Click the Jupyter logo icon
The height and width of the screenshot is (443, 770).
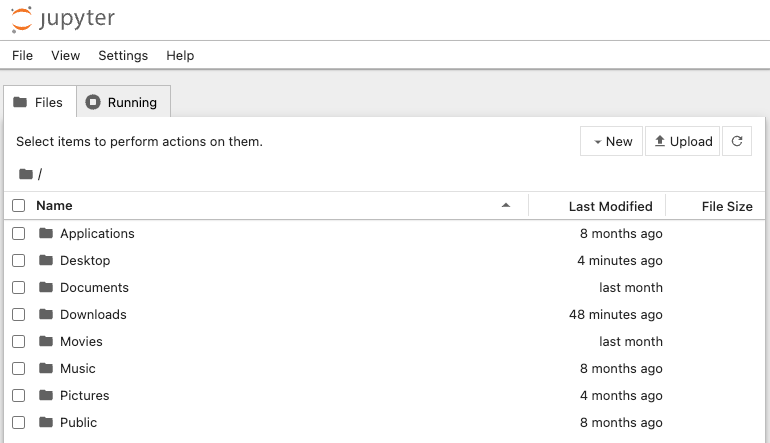pos(21,18)
